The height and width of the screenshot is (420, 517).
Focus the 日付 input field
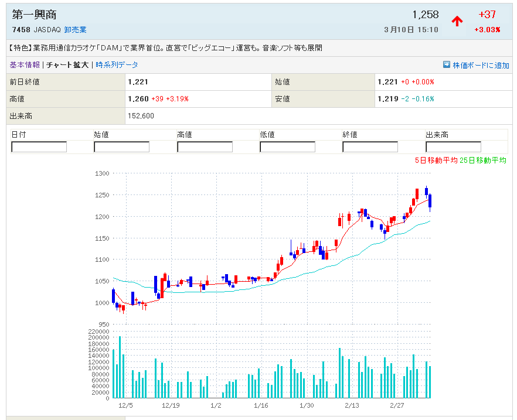39,147
